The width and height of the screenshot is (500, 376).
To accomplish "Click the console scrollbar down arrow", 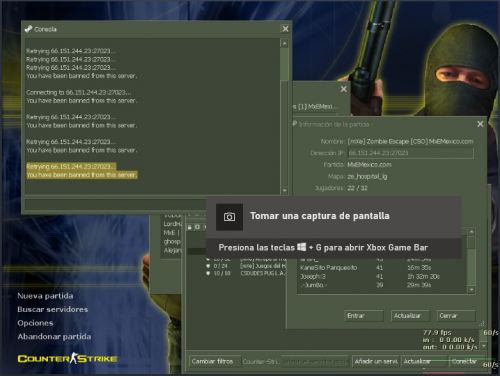I will click(x=284, y=191).
